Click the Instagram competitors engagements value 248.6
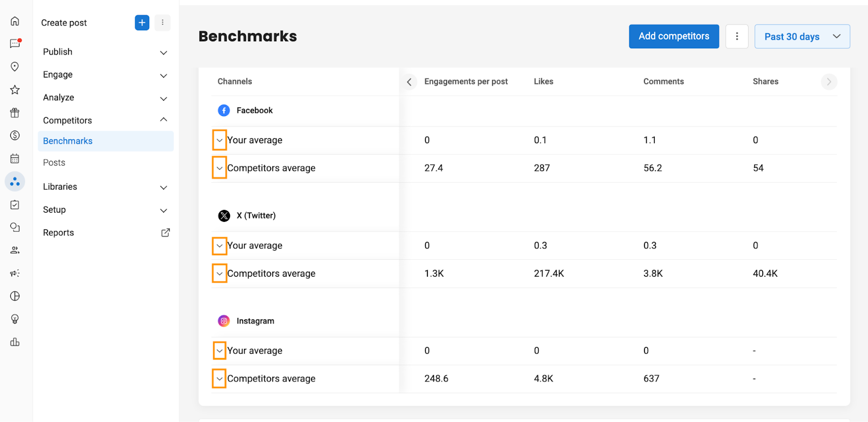The height and width of the screenshot is (422, 868). [436, 379]
